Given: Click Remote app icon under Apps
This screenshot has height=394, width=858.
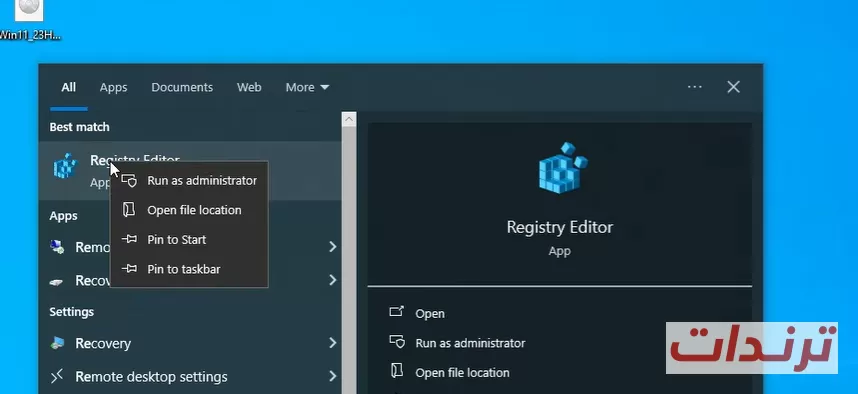Looking at the screenshot, I should point(57,247).
